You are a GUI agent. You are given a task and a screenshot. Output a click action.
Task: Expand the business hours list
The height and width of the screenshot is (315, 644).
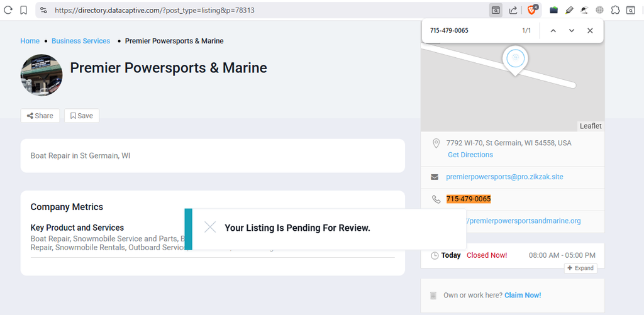(580, 268)
